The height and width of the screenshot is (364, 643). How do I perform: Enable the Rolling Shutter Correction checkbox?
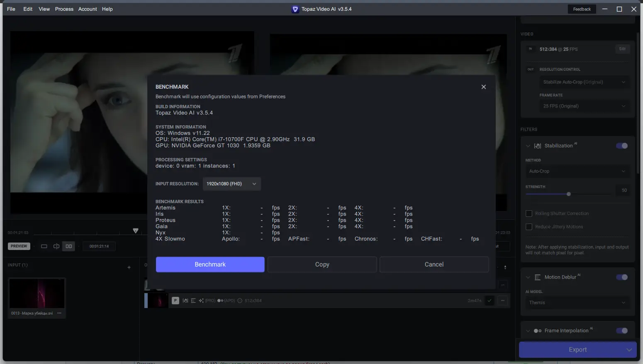(529, 214)
